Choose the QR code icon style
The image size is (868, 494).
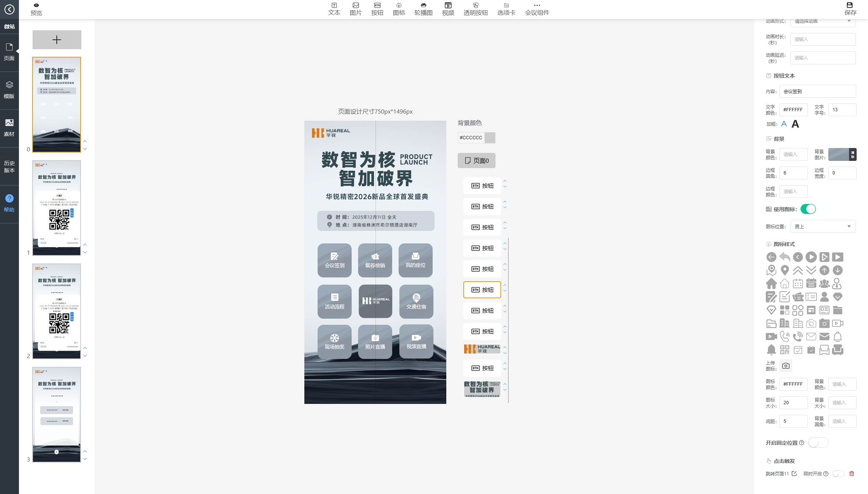(x=785, y=350)
